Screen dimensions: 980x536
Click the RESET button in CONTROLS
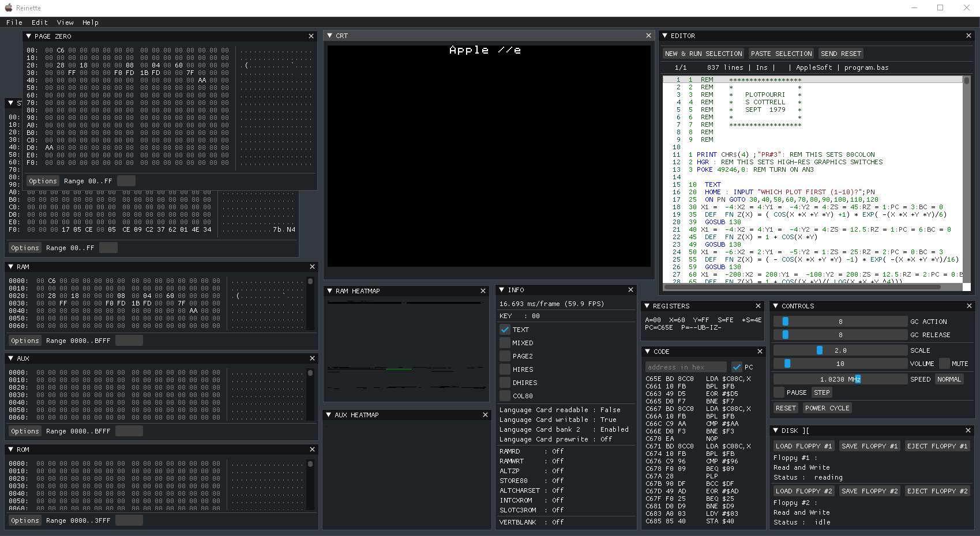coord(786,408)
